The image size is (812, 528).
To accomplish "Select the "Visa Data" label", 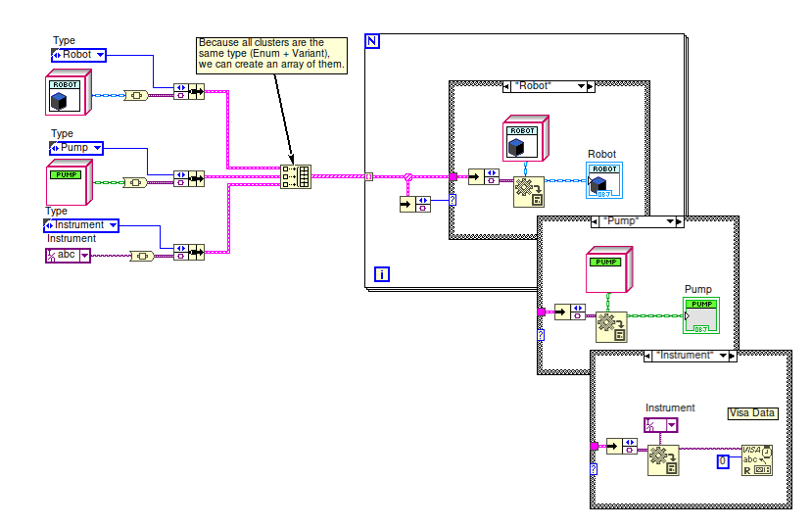I will [x=752, y=413].
